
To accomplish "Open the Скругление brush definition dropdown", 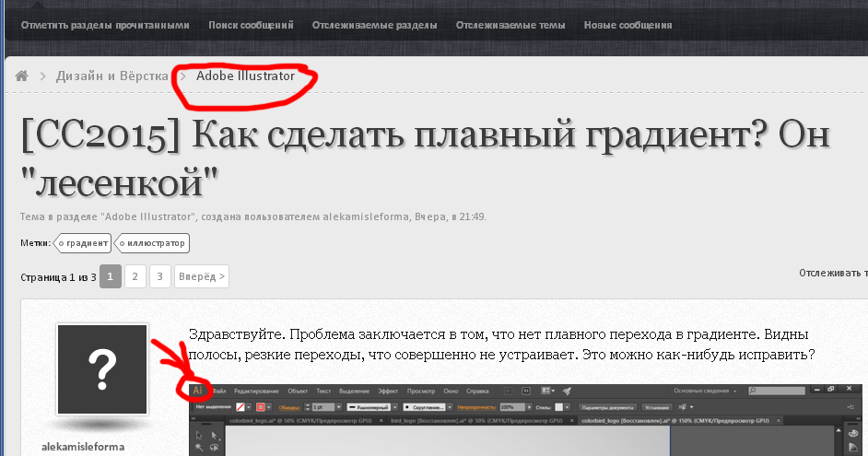I will click(450, 407).
